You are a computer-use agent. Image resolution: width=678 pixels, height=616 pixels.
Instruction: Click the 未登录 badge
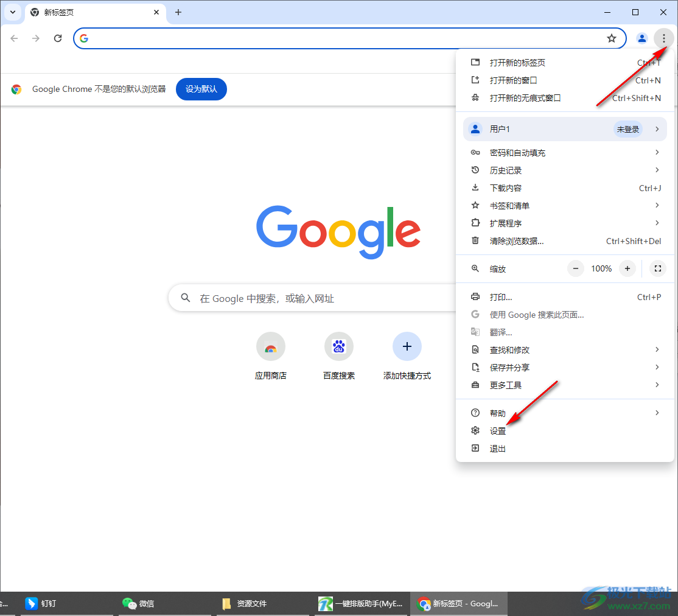pyautogui.click(x=628, y=129)
